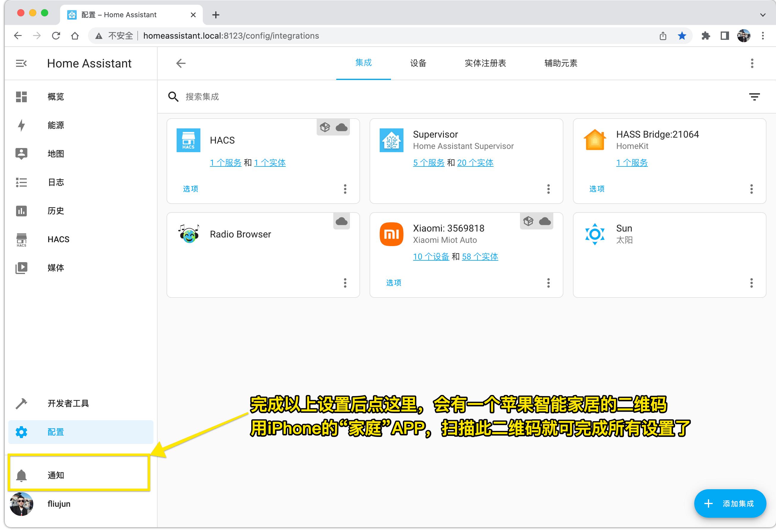Open the 通知 (Notifications) bell in sidebar
This screenshot has height=532, width=776.
coord(22,475)
